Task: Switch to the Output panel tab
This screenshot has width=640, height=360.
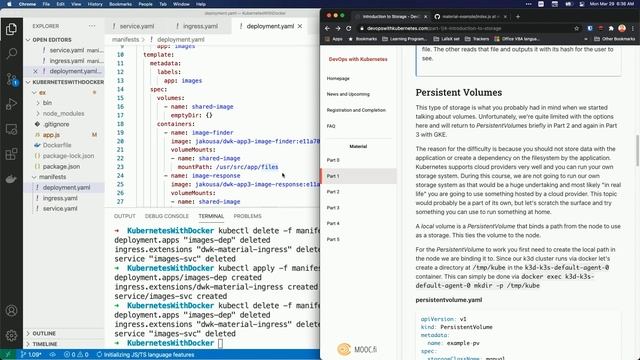Action: 124,216
